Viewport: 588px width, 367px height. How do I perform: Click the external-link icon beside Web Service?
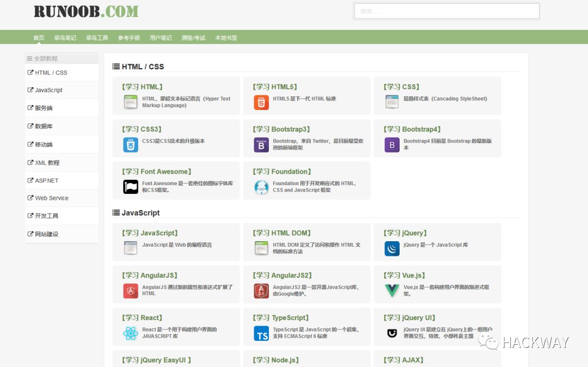[x=30, y=198]
